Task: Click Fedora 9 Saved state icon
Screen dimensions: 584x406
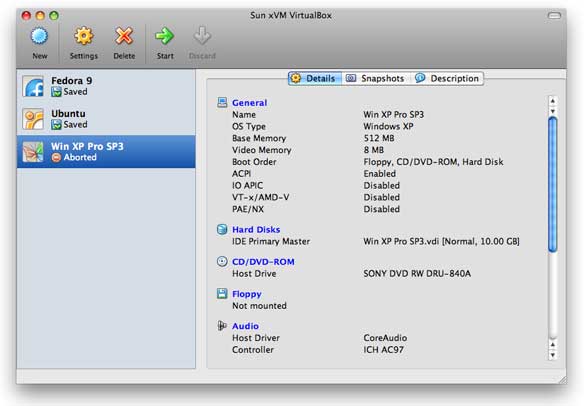Action: click(x=56, y=92)
